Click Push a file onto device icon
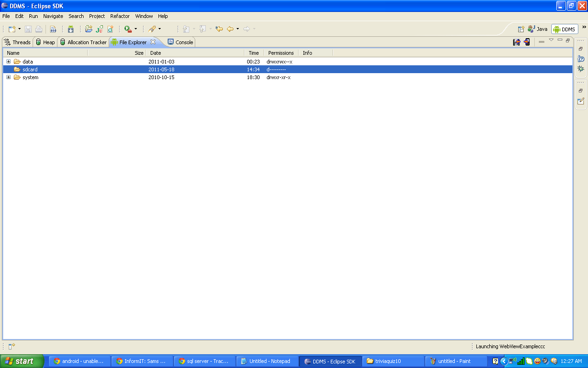588x368 pixels. (527, 42)
